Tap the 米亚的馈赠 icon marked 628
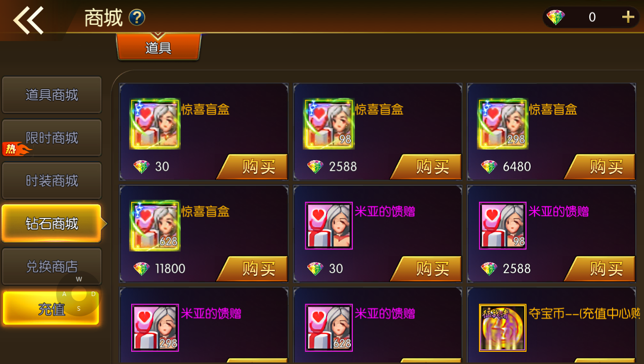Viewport: 644px width, 364px height. coord(329,327)
